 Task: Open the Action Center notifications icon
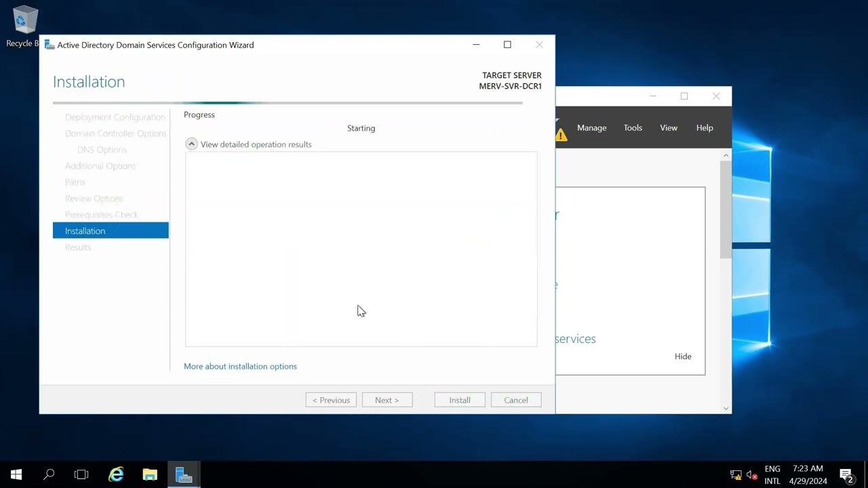click(x=846, y=475)
